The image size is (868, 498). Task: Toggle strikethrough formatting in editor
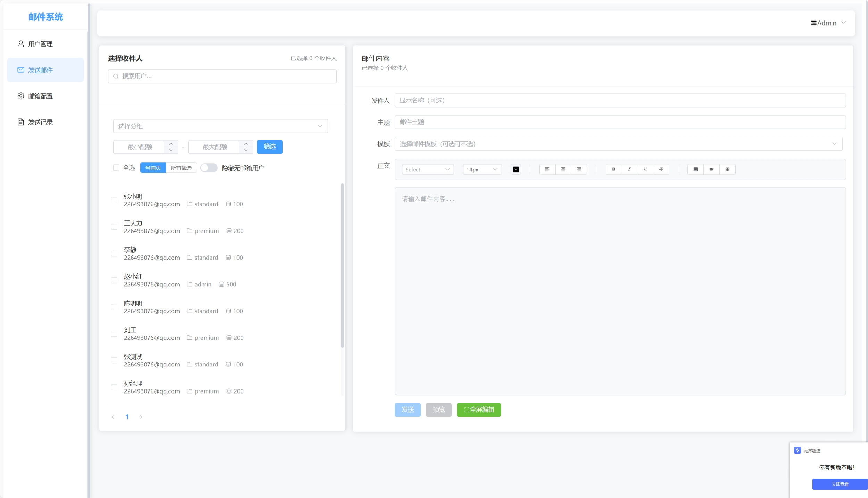click(661, 169)
